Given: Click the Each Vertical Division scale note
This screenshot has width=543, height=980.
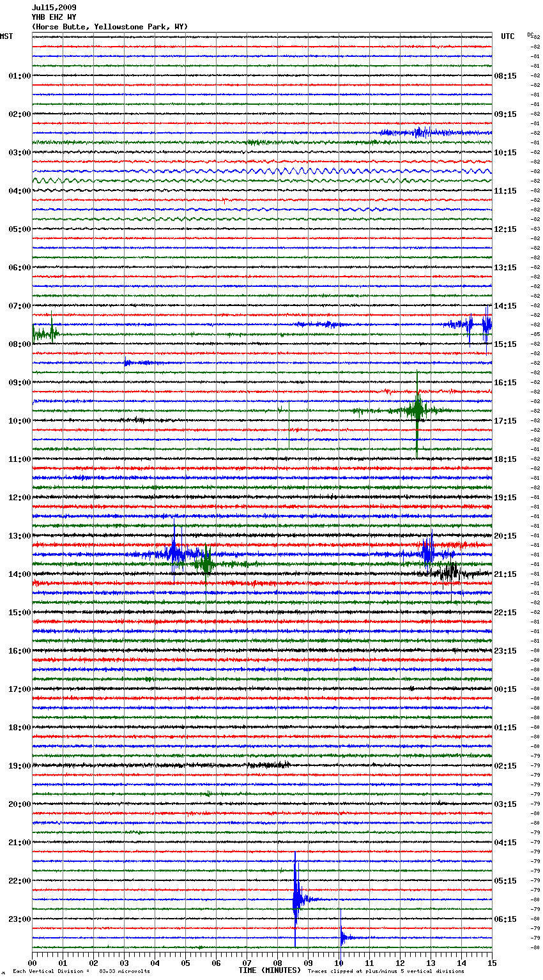Looking at the screenshot, I should click(81, 971).
